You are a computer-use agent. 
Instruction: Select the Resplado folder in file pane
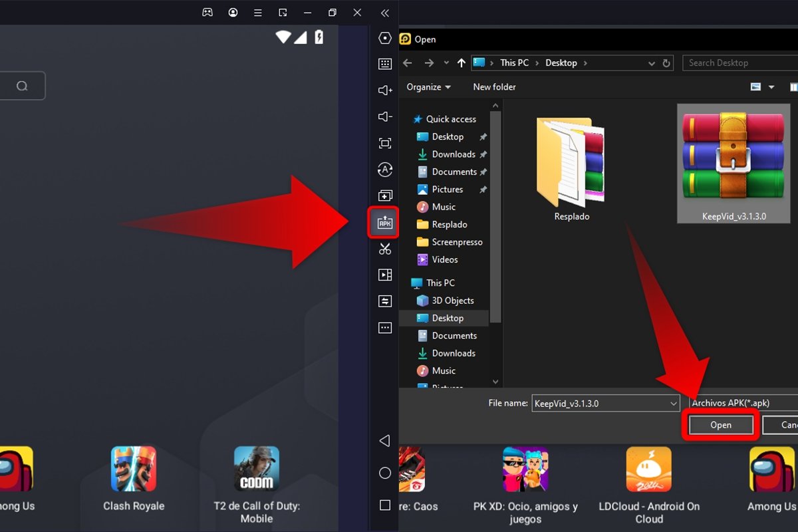[x=571, y=168]
